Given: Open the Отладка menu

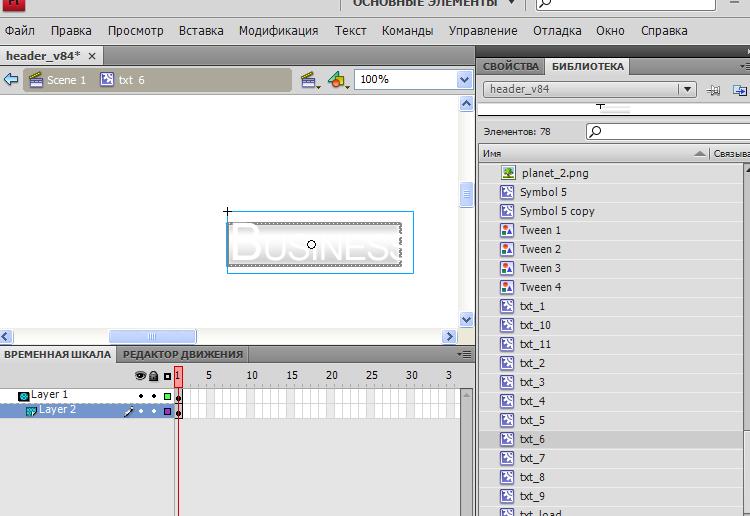Looking at the screenshot, I should (557, 31).
